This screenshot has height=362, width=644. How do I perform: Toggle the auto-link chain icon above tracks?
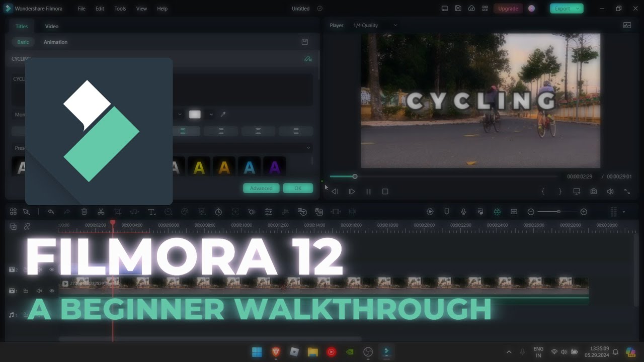tap(27, 227)
